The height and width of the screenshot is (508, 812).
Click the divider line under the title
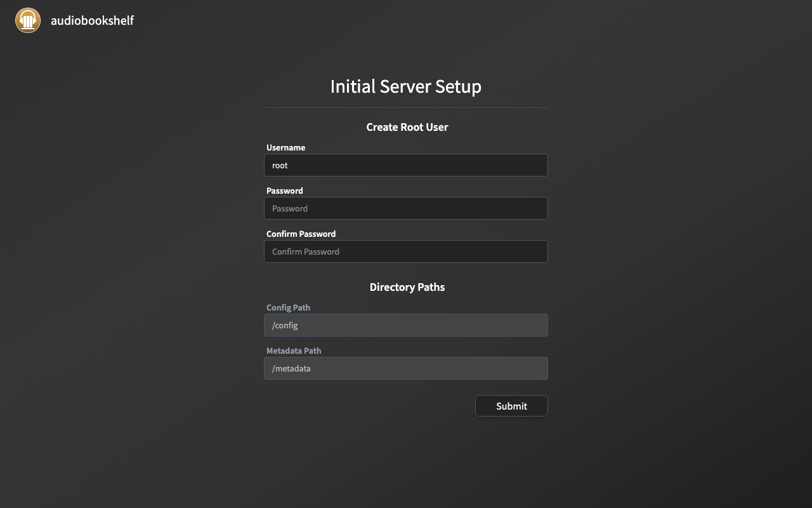click(406, 108)
